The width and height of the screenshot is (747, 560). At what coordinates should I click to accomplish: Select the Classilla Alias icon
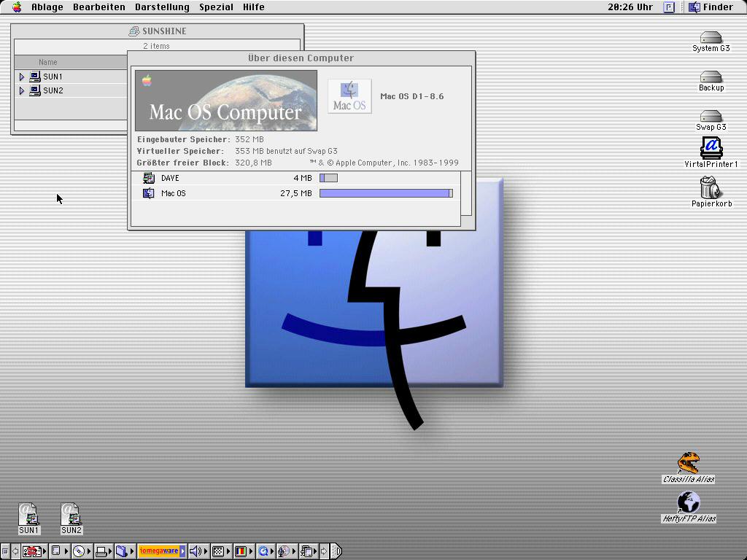(688, 464)
